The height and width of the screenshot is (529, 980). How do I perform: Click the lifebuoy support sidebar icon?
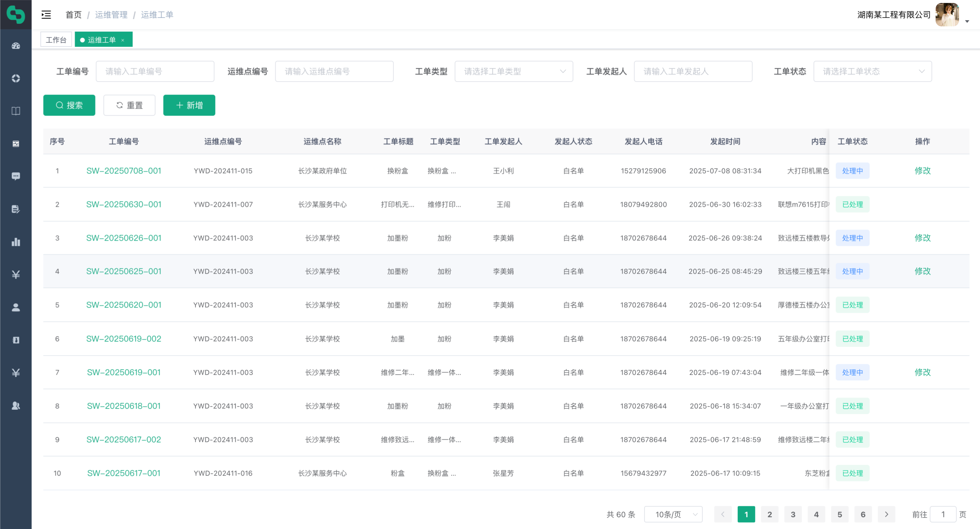tap(15, 78)
